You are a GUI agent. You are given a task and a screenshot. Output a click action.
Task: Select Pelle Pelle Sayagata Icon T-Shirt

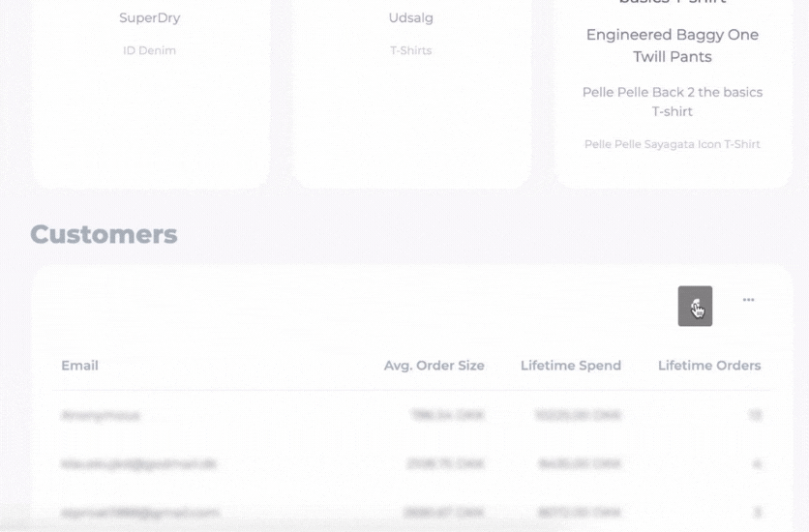(672, 144)
